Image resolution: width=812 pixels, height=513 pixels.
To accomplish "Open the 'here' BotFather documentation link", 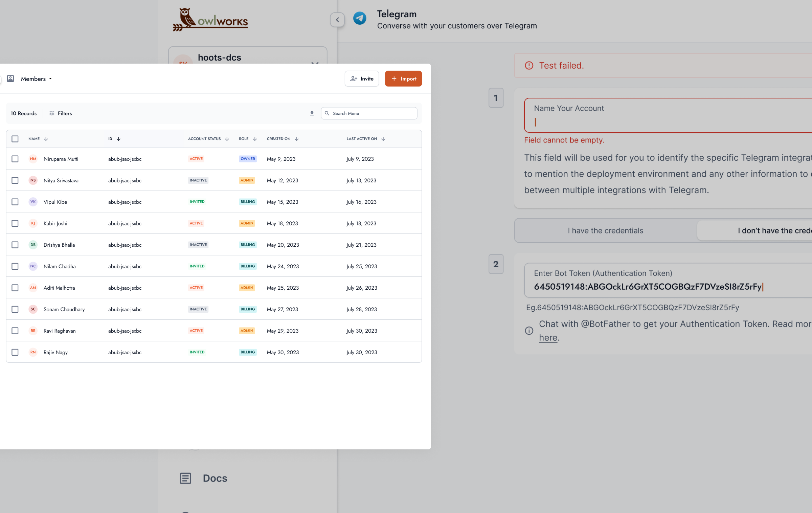I will (548, 338).
